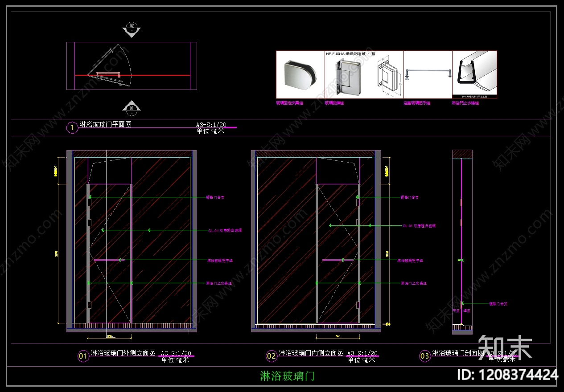
Task: Click the GL-01 glass label in the outer elevation
Action: click(225, 231)
